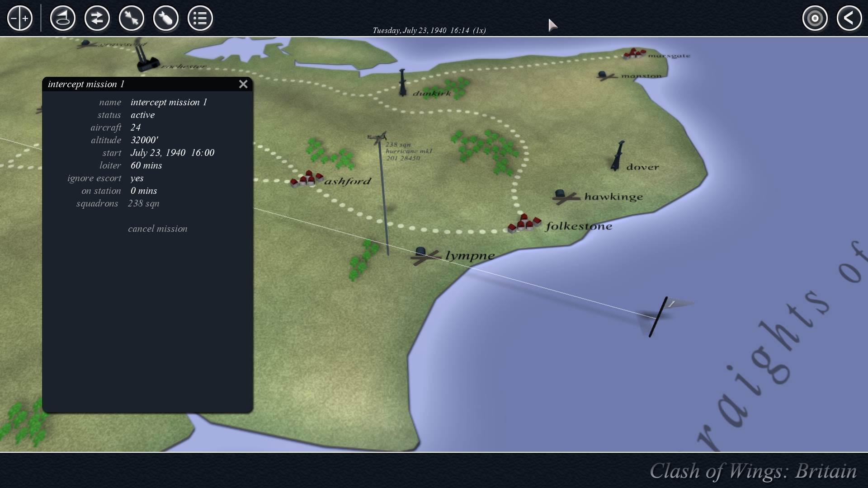Close the intercept mission 1 panel
The height and width of the screenshot is (488, 868).
[243, 84]
